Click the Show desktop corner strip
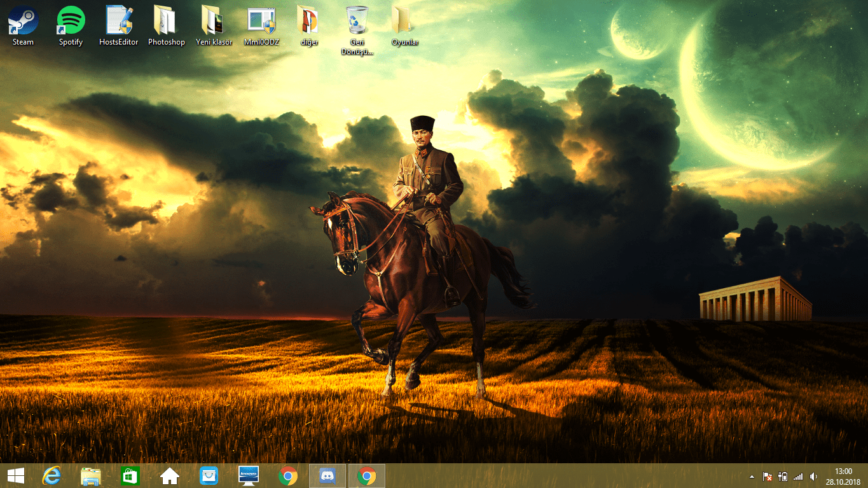 [866, 476]
